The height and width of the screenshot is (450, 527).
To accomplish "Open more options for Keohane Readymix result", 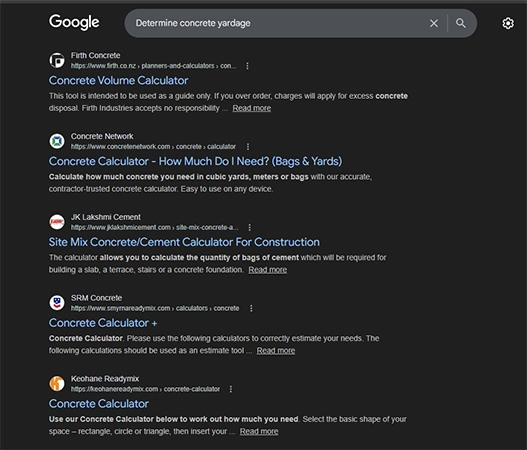I will pos(231,389).
